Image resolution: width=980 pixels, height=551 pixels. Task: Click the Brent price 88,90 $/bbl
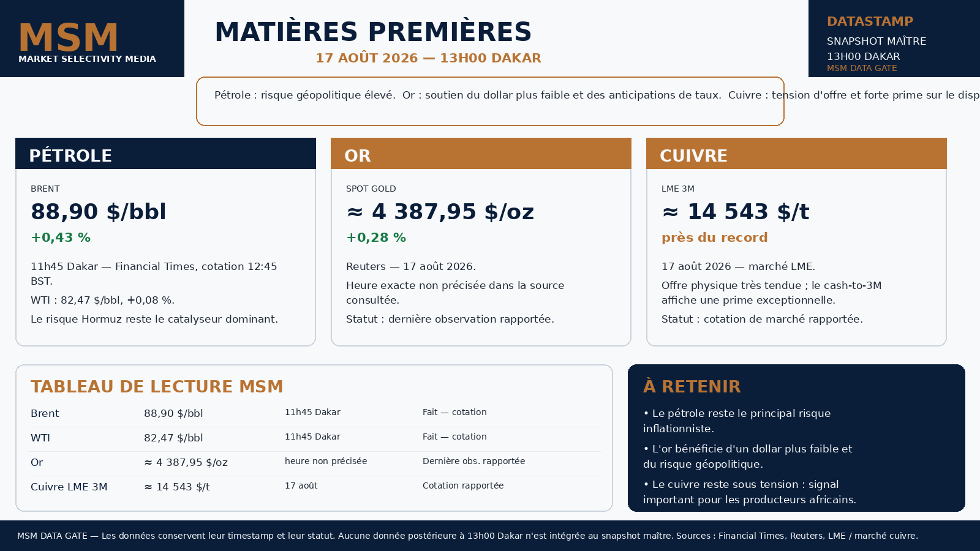(99, 212)
